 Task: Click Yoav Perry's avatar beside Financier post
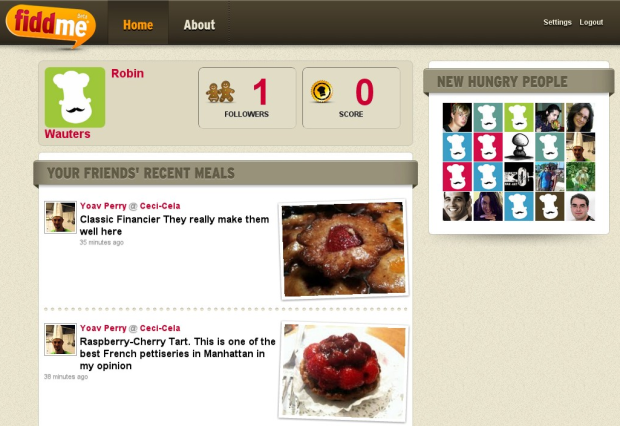click(60, 217)
